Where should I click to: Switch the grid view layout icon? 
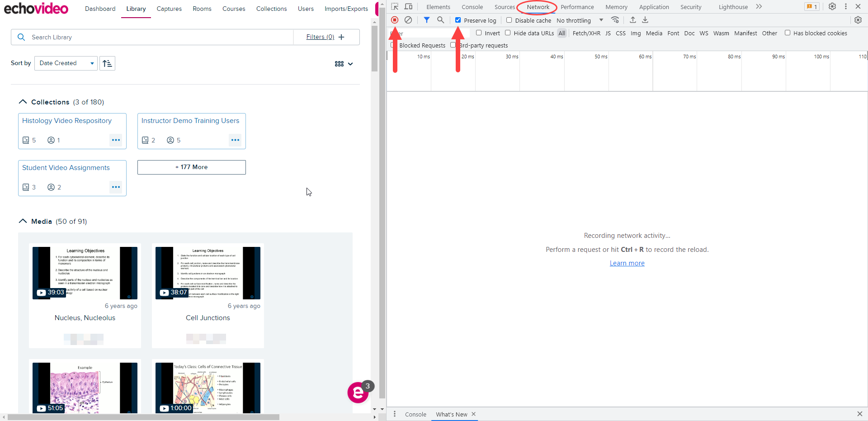tap(339, 64)
